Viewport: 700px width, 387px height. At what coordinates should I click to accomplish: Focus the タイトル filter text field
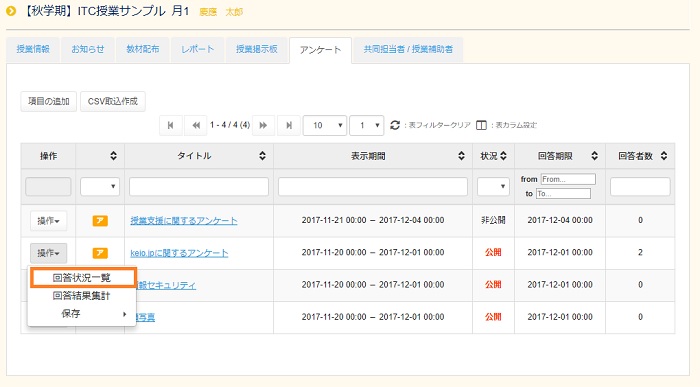point(199,187)
